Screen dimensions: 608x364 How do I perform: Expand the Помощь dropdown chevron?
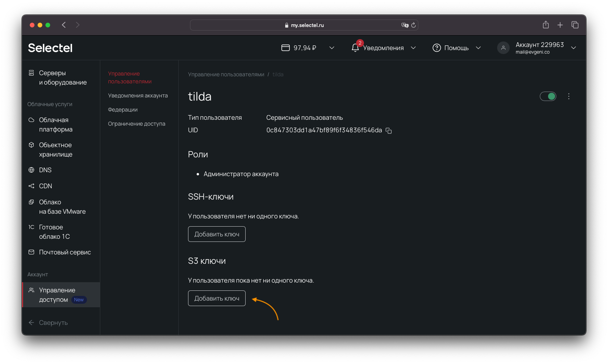point(478,48)
